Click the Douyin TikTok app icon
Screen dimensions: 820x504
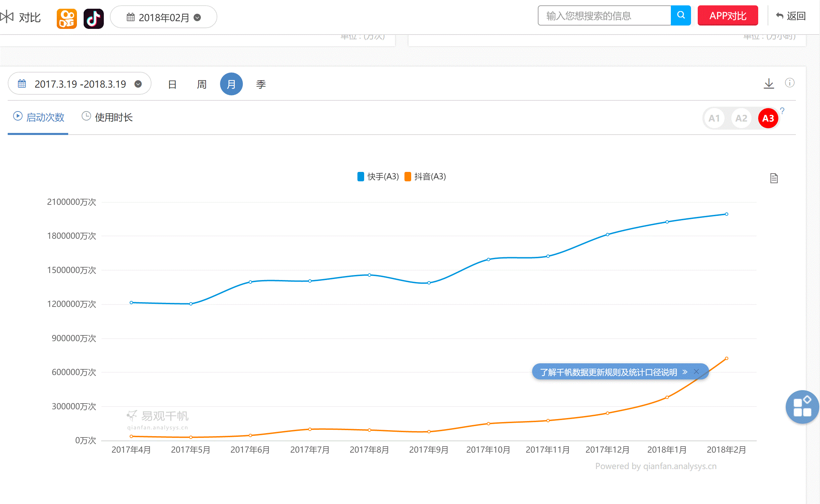click(93, 18)
